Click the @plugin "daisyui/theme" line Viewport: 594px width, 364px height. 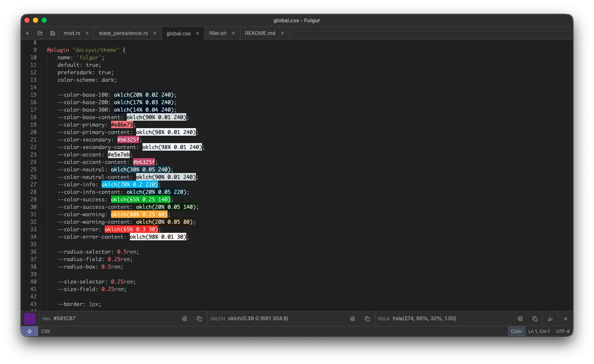(86, 50)
